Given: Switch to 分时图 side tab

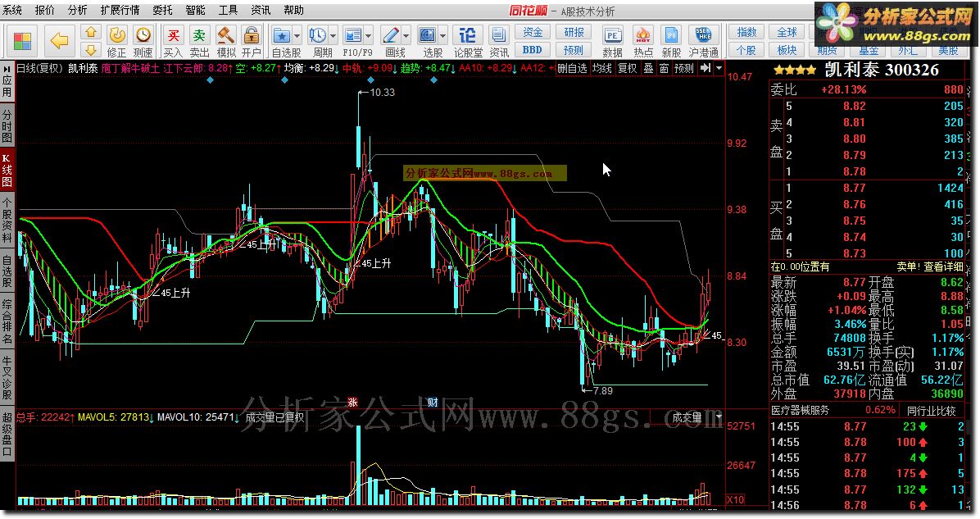Looking at the screenshot, I should [7, 126].
